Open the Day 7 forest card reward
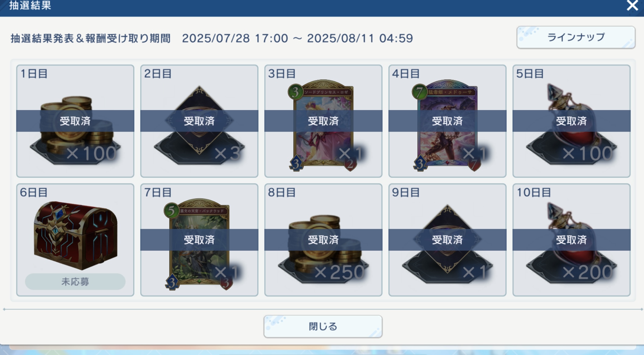644x355 pixels. 199,244
